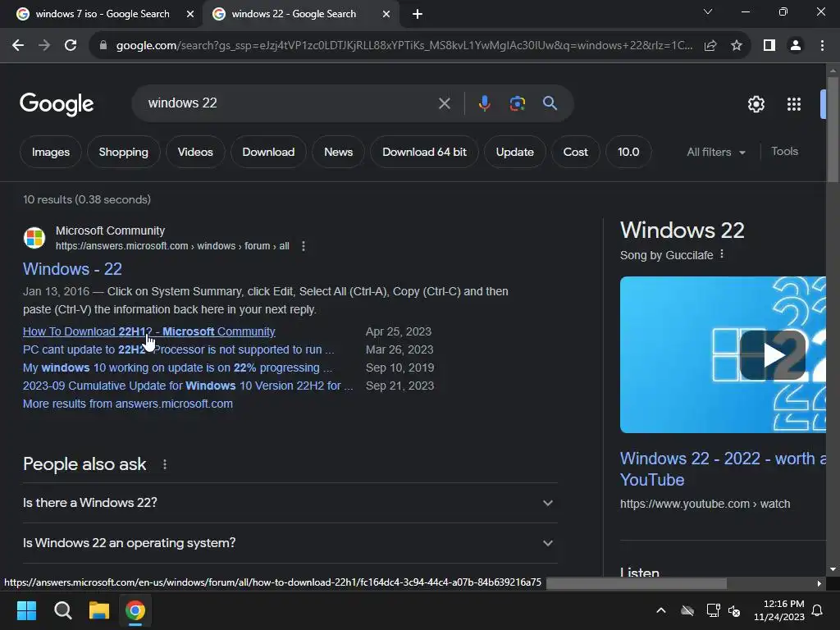Image resolution: width=840 pixels, height=630 pixels.
Task: Start voice search with microphone icon
Action: pos(484,103)
